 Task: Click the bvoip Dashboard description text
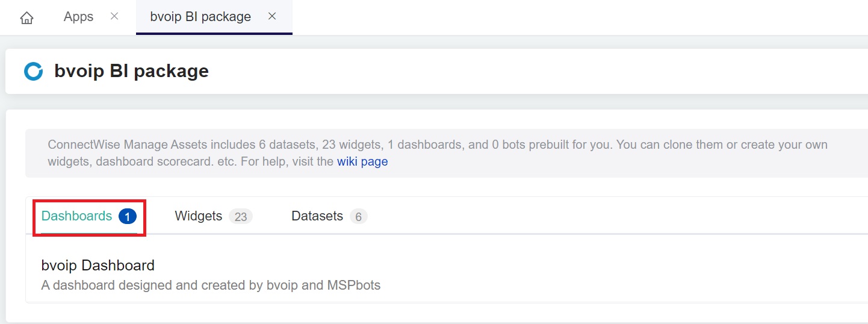tap(211, 285)
